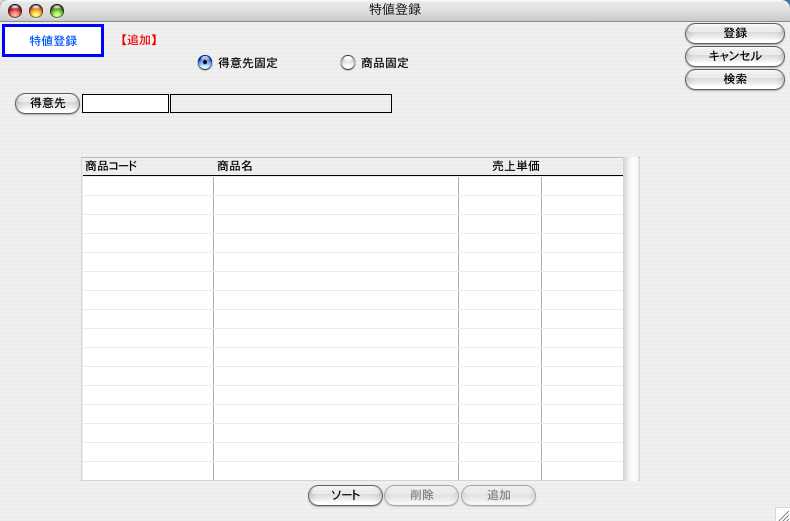Open the 検索 search button

[x=735, y=80]
